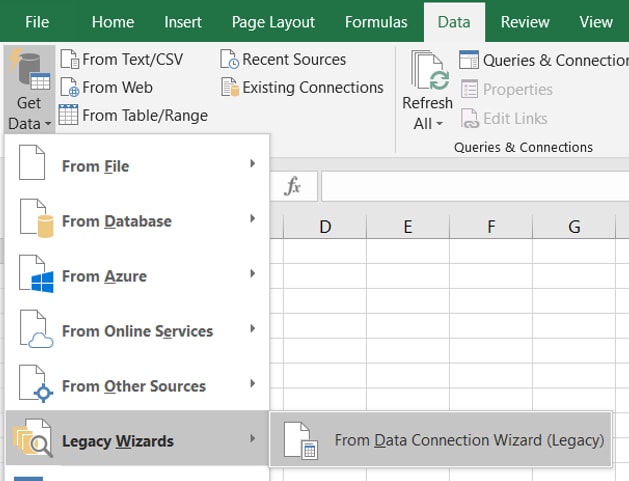
Task: Open the Refresh All dropdown arrow
Action: click(x=428, y=124)
